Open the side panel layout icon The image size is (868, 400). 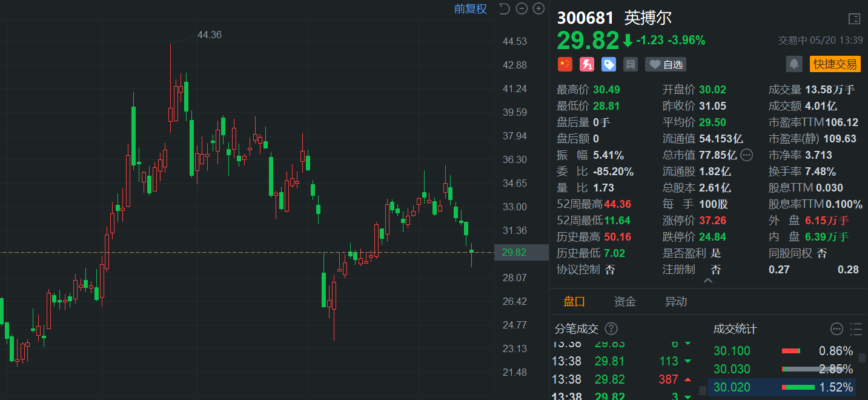point(854,19)
